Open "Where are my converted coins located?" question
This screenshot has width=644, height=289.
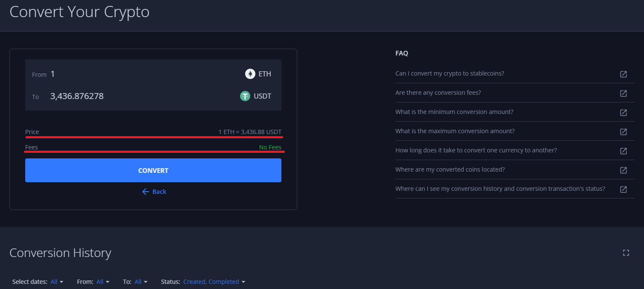click(x=450, y=169)
